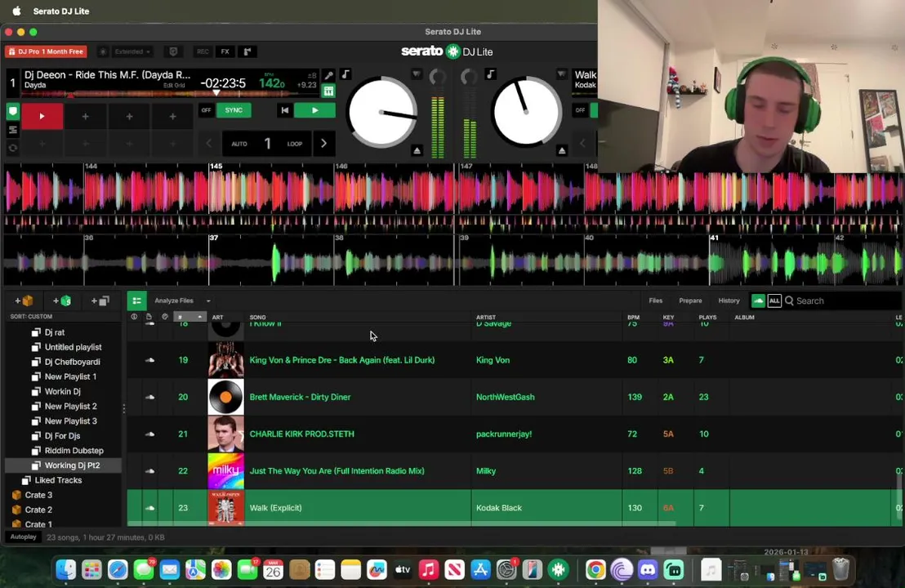Toggle the REC recording panel
This screenshot has height=588, width=905.
pos(203,52)
